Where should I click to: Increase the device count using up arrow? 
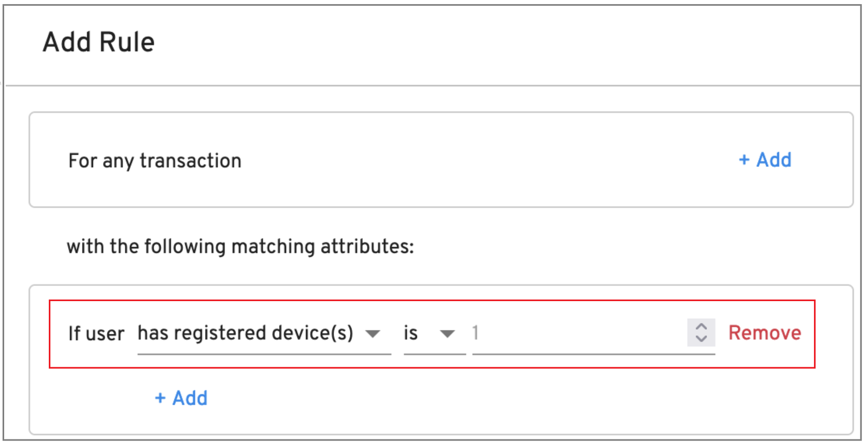(701, 327)
